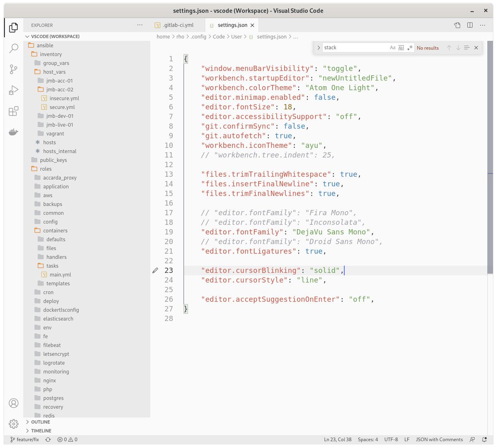This screenshot has height=448, width=497.
Task: Expand the vagrant folder
Action: pos(87,134)
